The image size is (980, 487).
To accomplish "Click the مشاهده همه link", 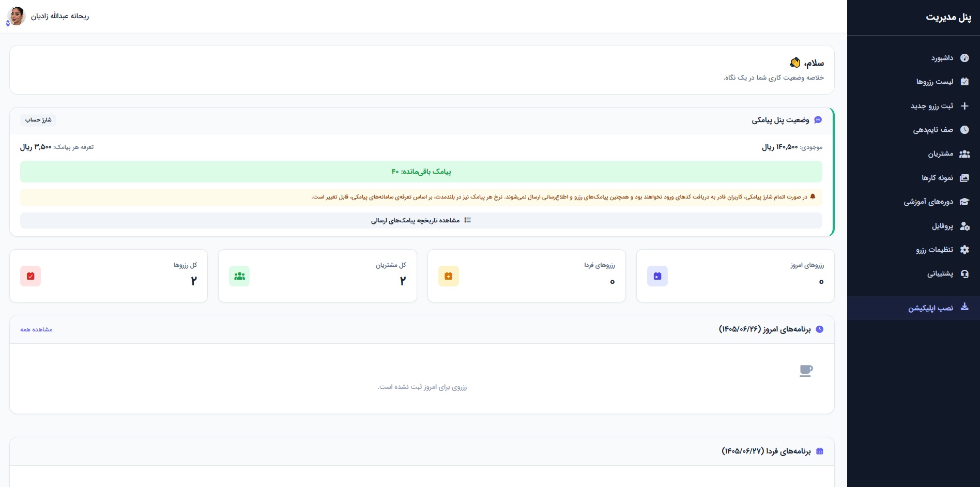I will click(x=36, y=329).
